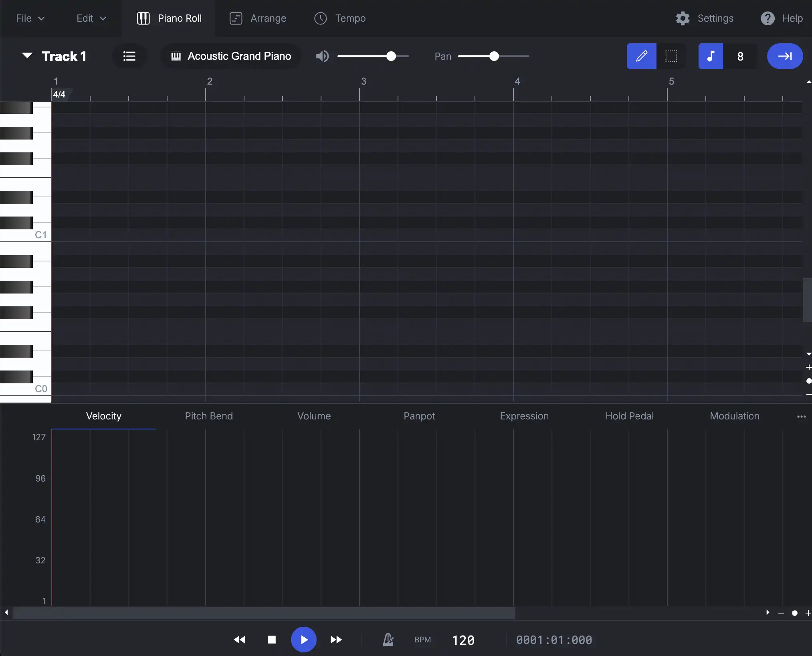Select the pencil drawing tool
The width and height of the screenshot is (812, 656).
coord(640,56)
